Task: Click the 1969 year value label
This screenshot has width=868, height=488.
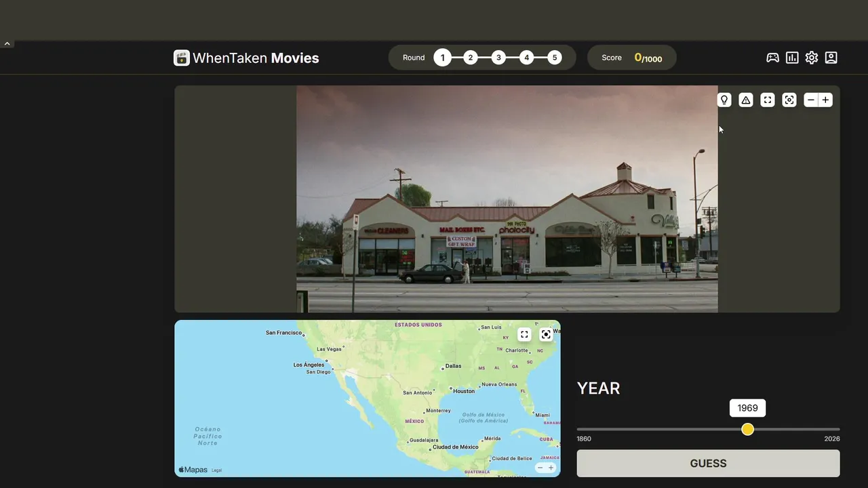Action: click(x=747, y=408)
